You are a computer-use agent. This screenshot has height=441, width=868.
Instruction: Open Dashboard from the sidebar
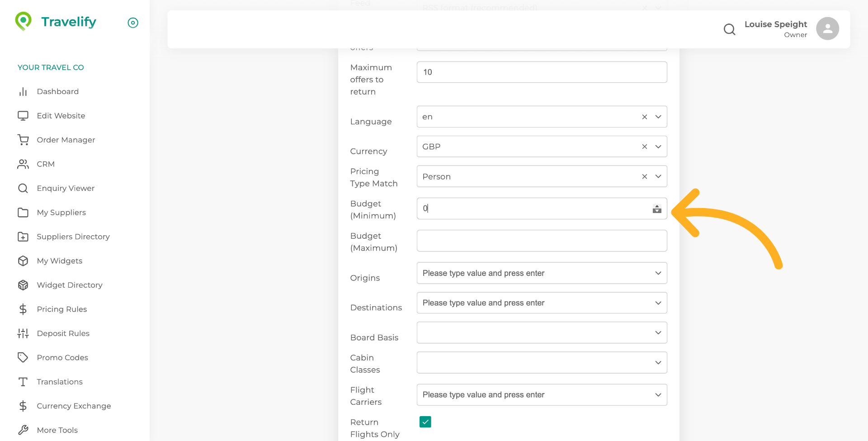(x=57, y=92)
